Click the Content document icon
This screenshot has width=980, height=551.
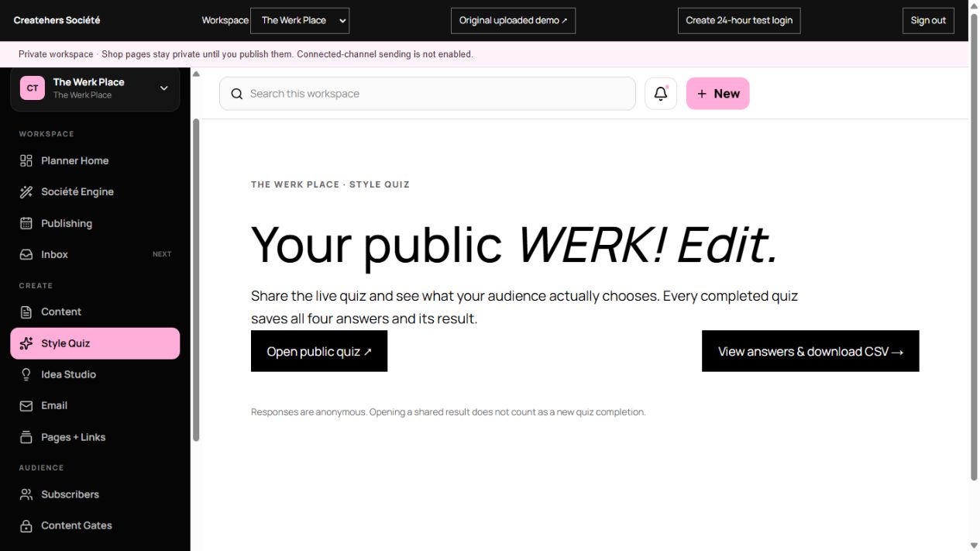point(26,312)
